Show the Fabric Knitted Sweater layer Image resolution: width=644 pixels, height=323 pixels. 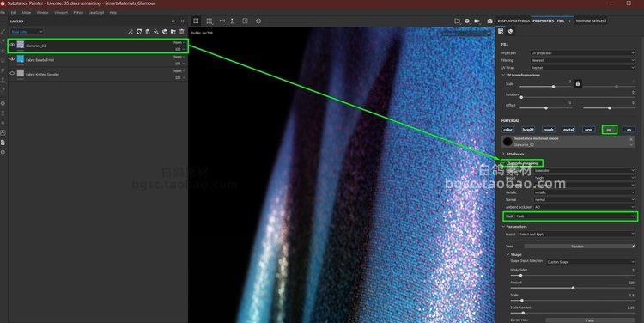point(12,74)
